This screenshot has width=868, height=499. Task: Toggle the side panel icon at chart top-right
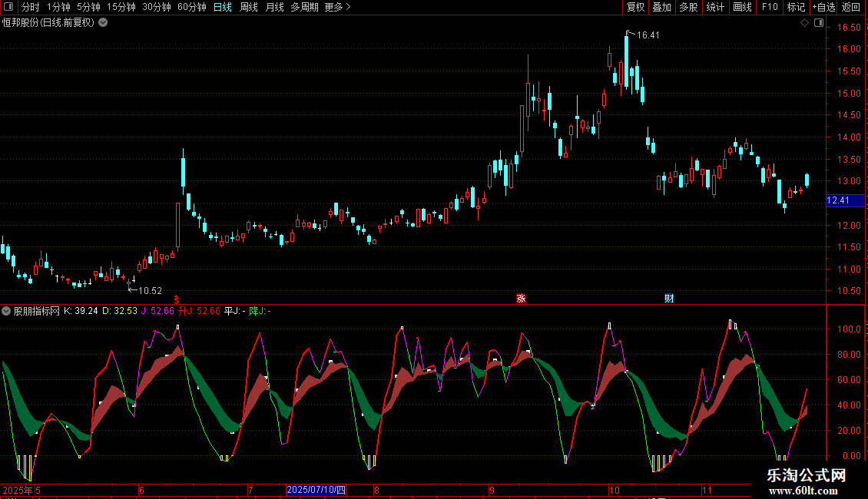[x=819, y=23]
